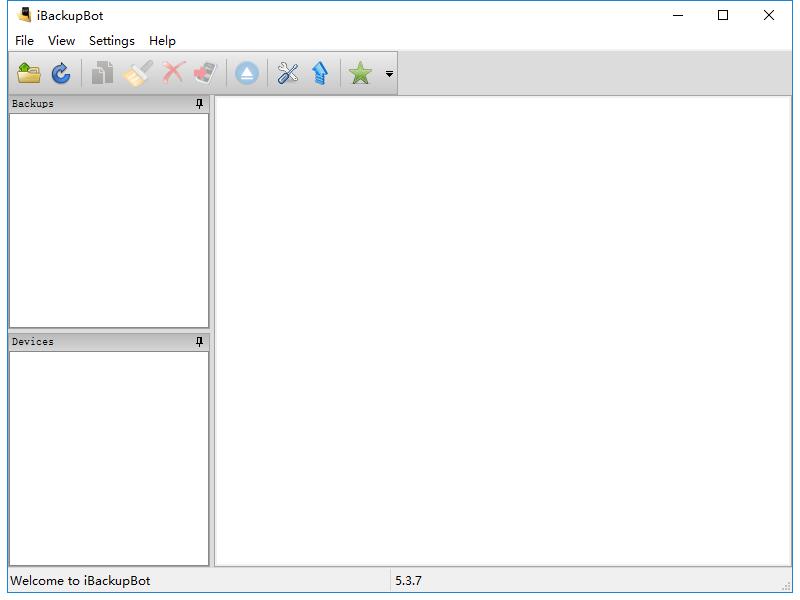Click the blue eject circle icon
800x600 pixels.
[247, 73]
